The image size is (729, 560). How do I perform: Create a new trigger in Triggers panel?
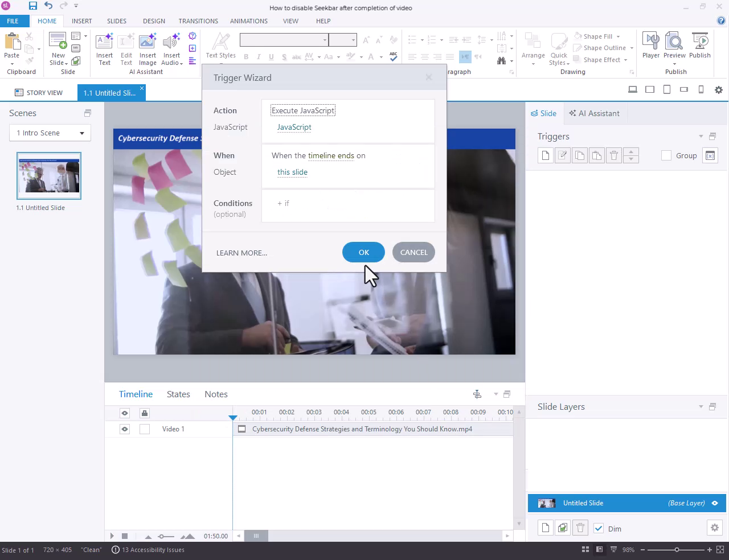click(x=546, y=155)
